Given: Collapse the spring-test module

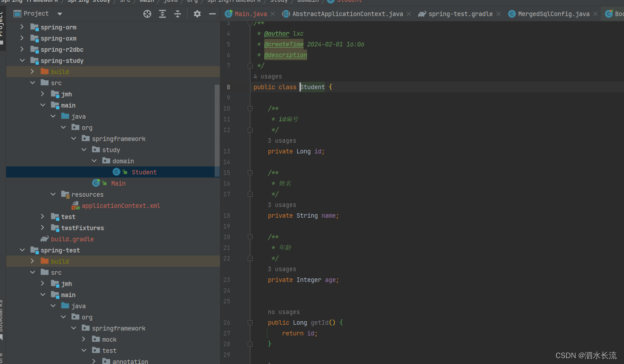Looking at the screenshot, I should (22, 250).
